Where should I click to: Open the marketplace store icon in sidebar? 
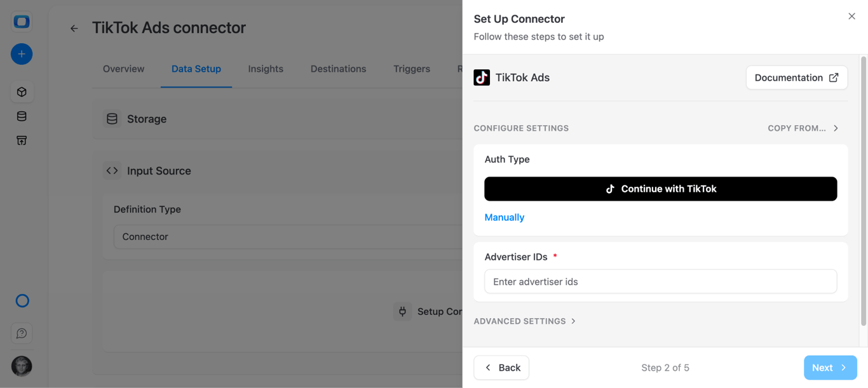pyautogui.click(x=22, y=140)
